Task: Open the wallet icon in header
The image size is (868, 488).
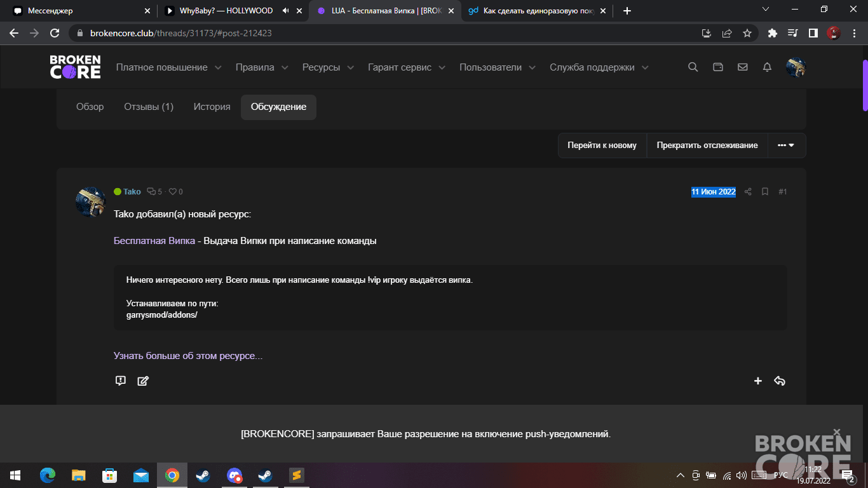Action: [718, 67]
